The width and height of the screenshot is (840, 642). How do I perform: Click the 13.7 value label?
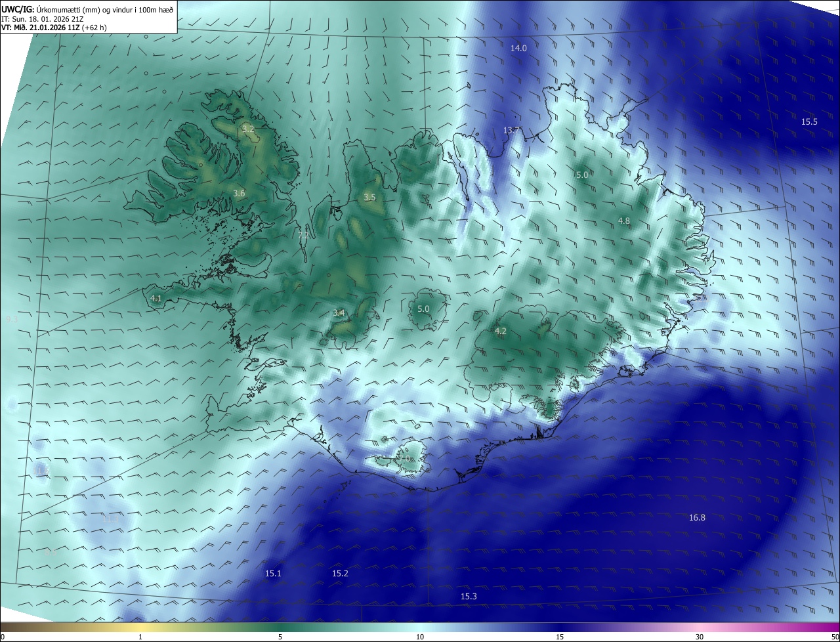[511, 131]
